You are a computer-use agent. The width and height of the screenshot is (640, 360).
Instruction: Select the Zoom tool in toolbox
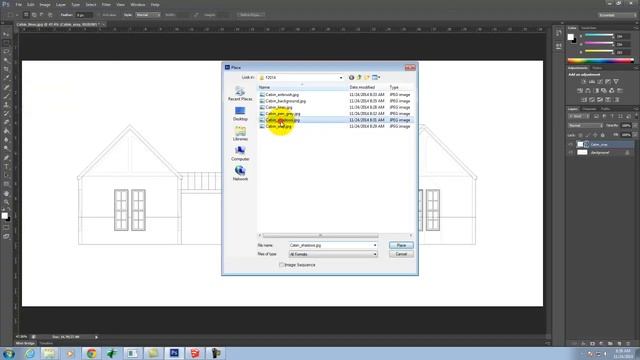point(6,202)
